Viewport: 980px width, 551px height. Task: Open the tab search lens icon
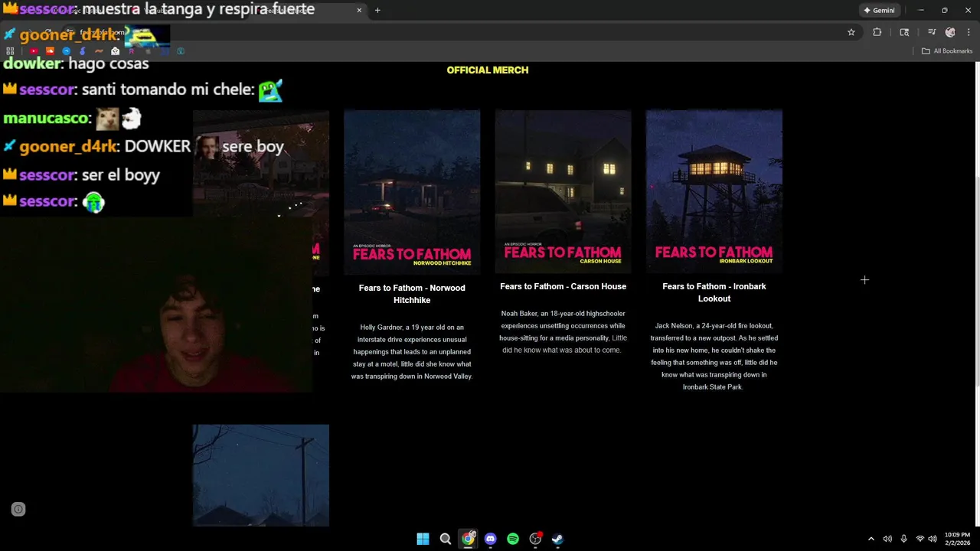coord(904,32)
